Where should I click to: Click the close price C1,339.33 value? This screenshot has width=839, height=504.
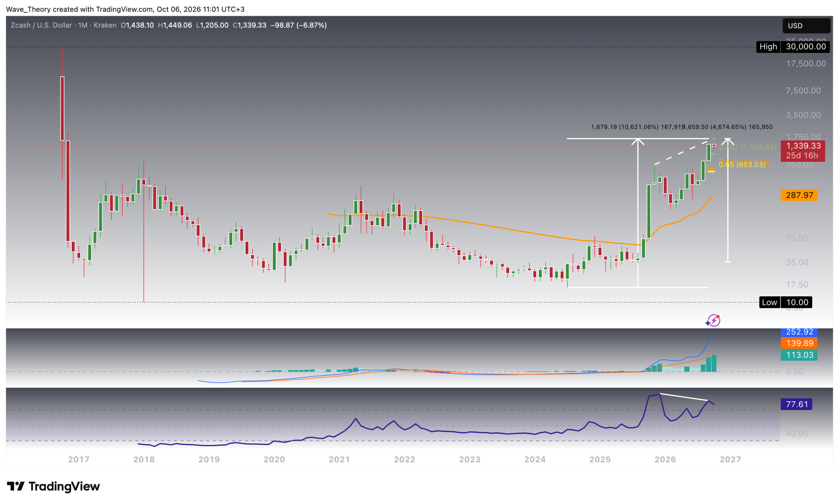249,25
